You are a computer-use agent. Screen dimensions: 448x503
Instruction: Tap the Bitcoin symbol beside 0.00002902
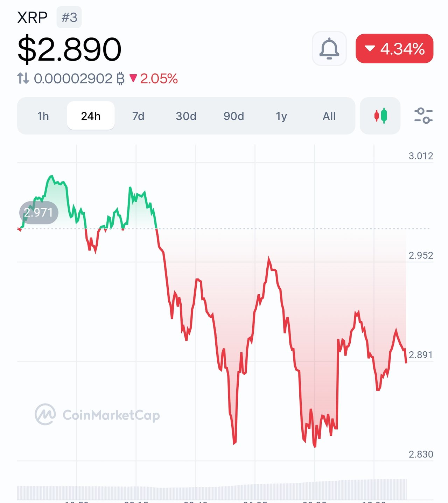click(120, 79)
